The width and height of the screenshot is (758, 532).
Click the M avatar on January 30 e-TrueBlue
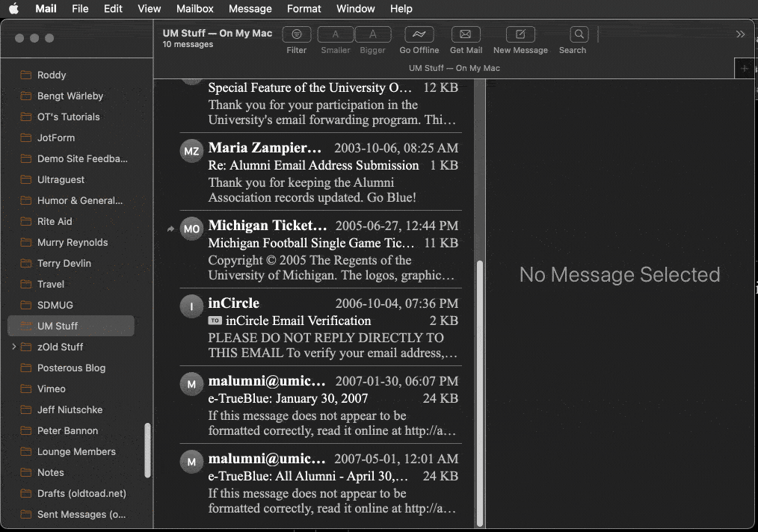pyautogui.click(x=191, y=384)
